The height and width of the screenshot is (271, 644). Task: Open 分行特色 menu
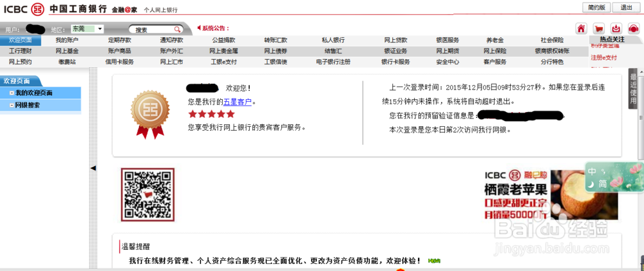tap(553, 62)
